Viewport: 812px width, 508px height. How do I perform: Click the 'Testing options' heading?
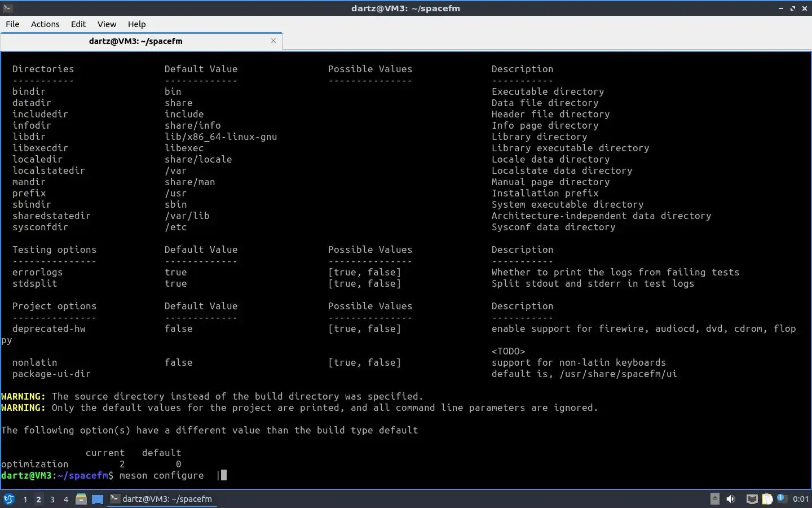point(54,249)
